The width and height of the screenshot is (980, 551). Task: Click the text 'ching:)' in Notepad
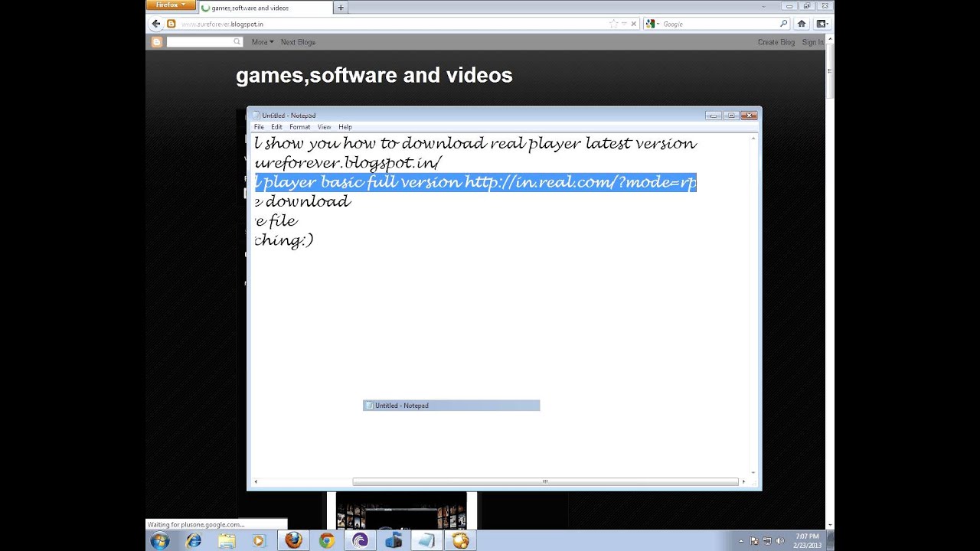[284, 240]
